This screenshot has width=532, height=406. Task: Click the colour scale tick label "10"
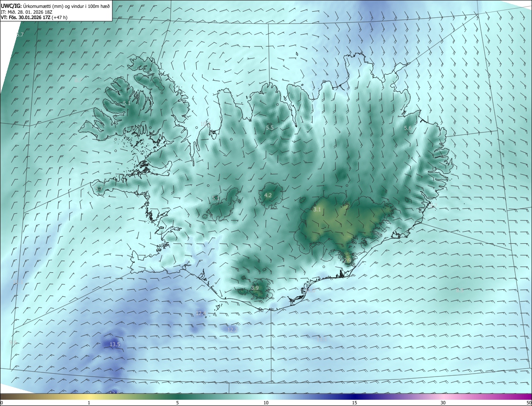266,403
